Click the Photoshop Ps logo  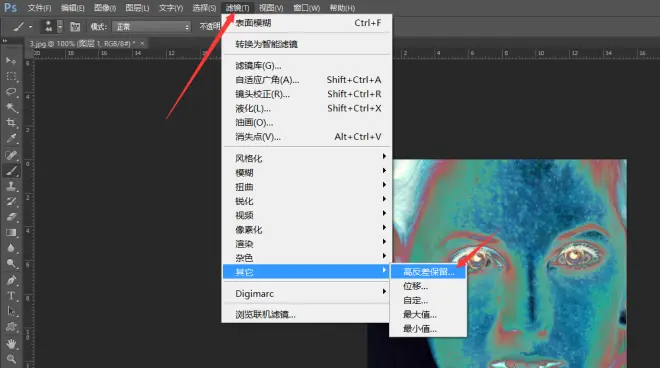click(10, 8)
